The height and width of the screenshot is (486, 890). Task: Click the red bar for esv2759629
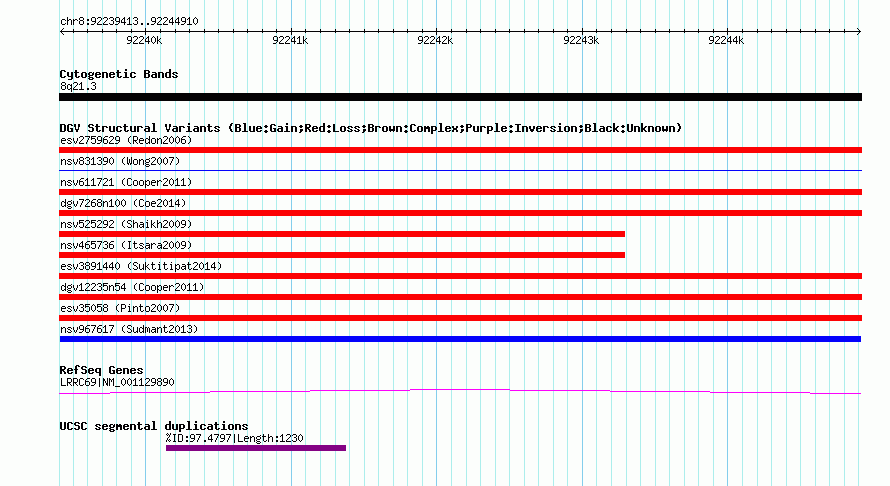tap(460, 150)
